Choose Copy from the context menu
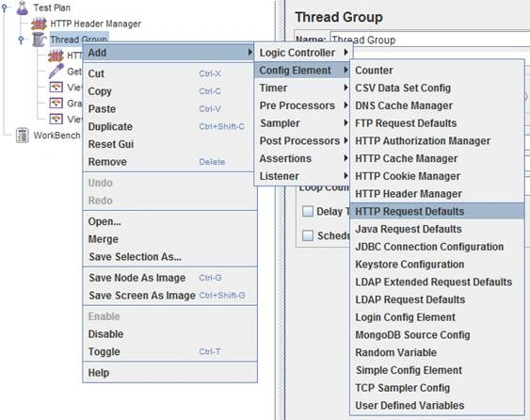Screen dimensions: 530x420 point(169,91)
